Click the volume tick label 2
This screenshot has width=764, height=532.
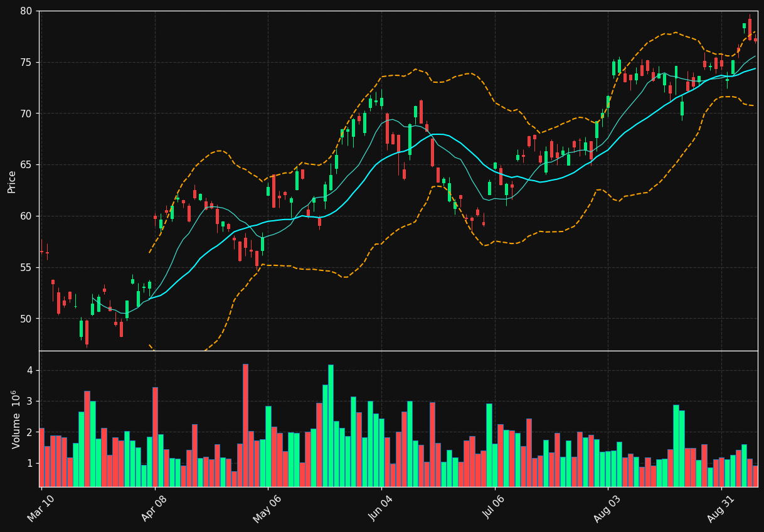click(29, 433)
